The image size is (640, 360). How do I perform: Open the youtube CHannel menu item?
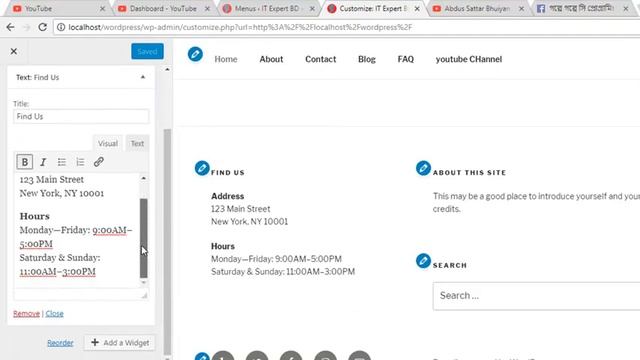pyautogui.click(x=469, y=59)
